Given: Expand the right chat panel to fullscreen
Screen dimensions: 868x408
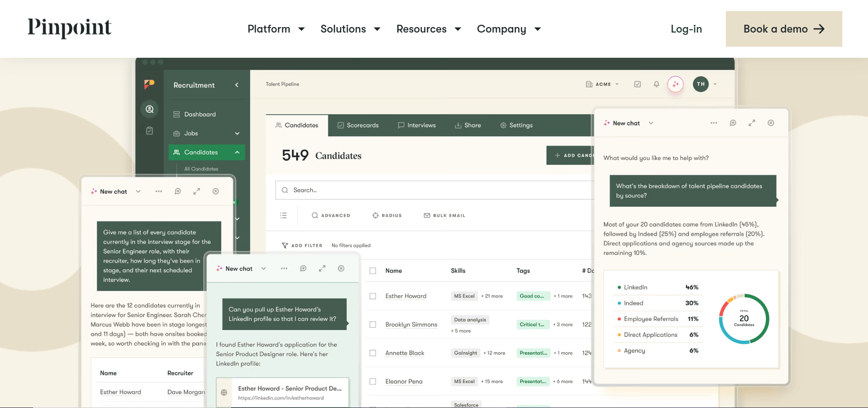Looking at the screenshot, I should point(752,123).
